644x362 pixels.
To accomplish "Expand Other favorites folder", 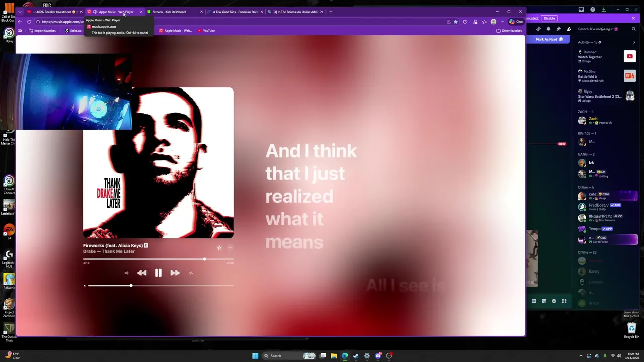I will pyautogui.click(x=509, y=31).
